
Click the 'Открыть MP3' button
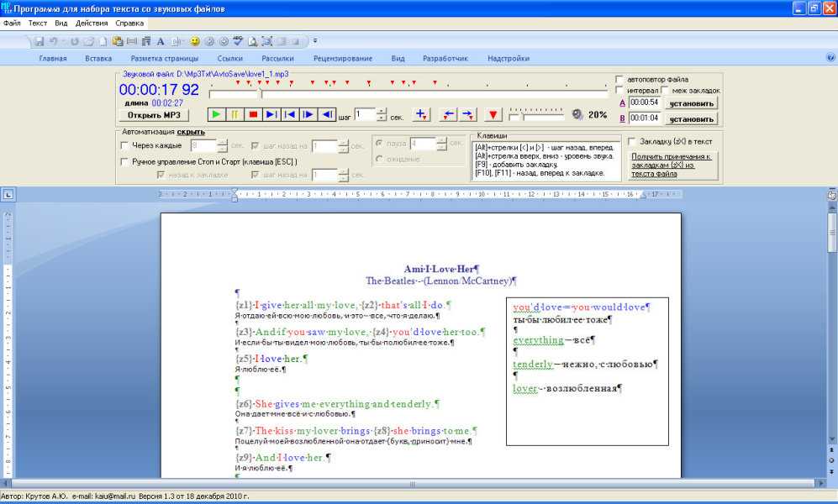tap(154, 115)
